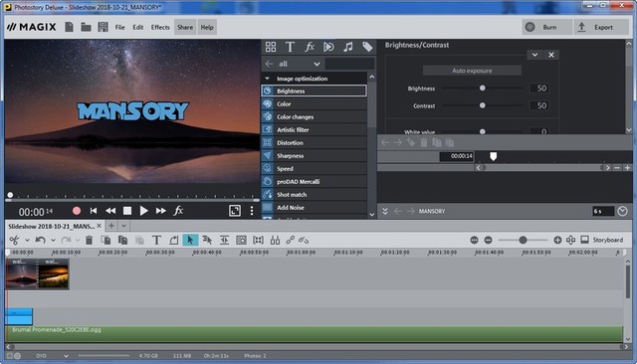Screen dimensions: 637x364
Task: Create a new project with the document icon
Action: click(69, 27)
